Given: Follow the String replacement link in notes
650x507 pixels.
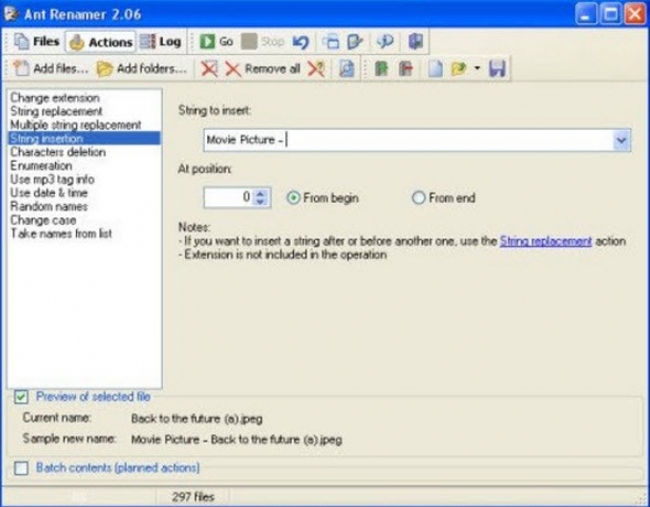Looking at the screenshot, I should [x=545, y=241].
